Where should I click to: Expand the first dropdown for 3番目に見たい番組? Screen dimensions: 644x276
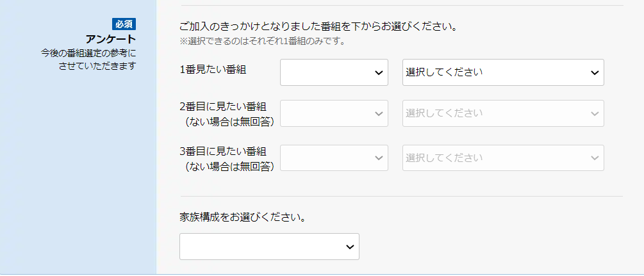327,158
